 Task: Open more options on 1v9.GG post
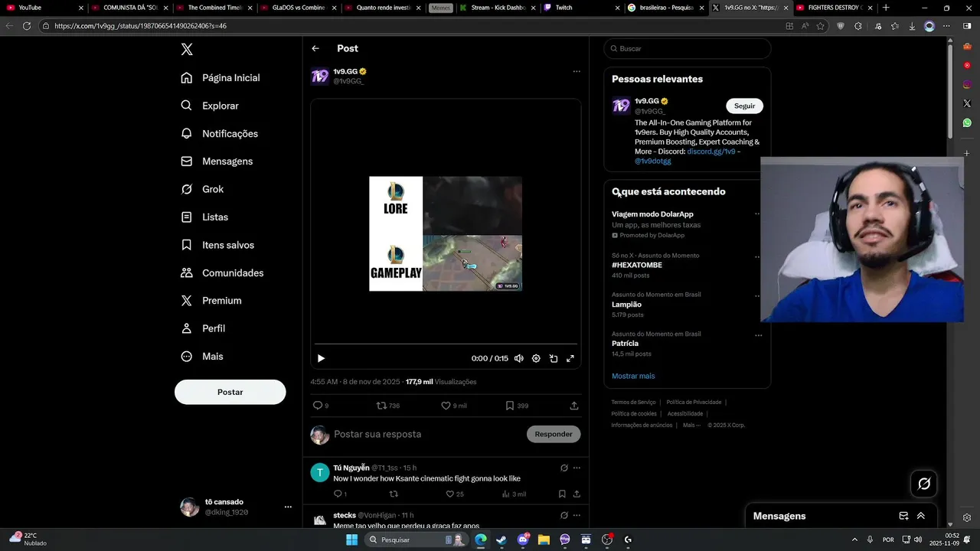[577, 71]
